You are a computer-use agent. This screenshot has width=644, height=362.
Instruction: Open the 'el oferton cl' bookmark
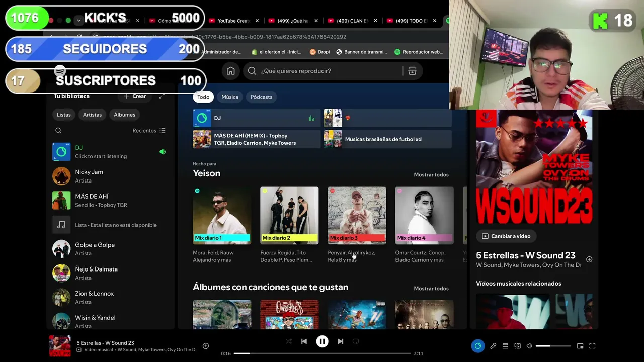[276, 52]
